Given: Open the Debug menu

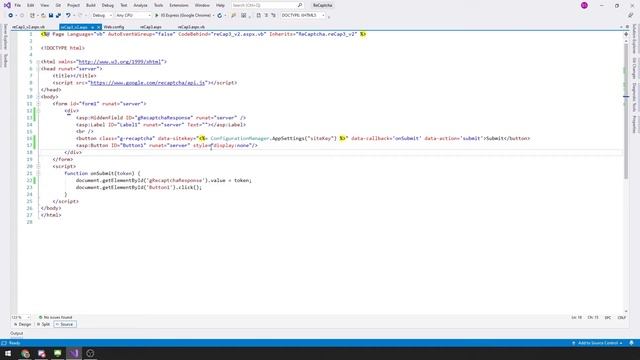Looking at the screenshot, I should tap(108, 5).
